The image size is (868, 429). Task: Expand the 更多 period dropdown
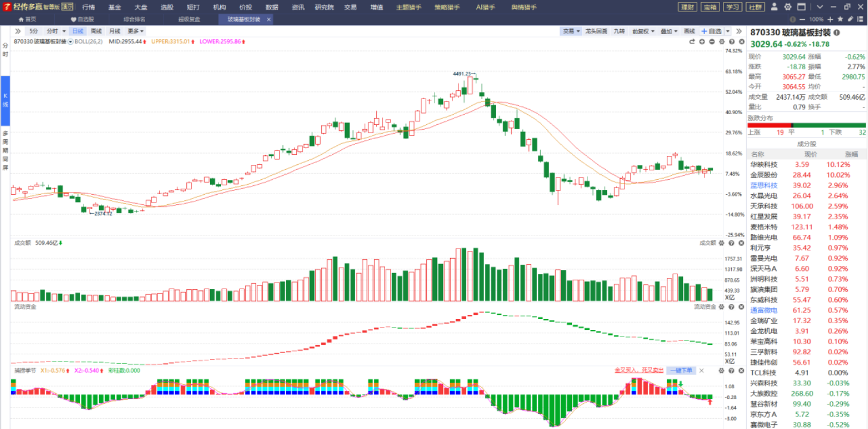(136, 31)
